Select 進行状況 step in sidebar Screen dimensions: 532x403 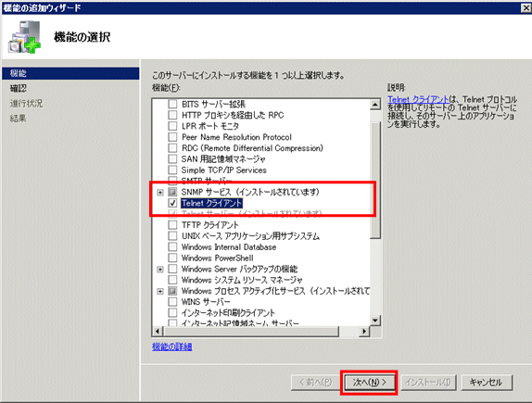[x=27, y=104]
